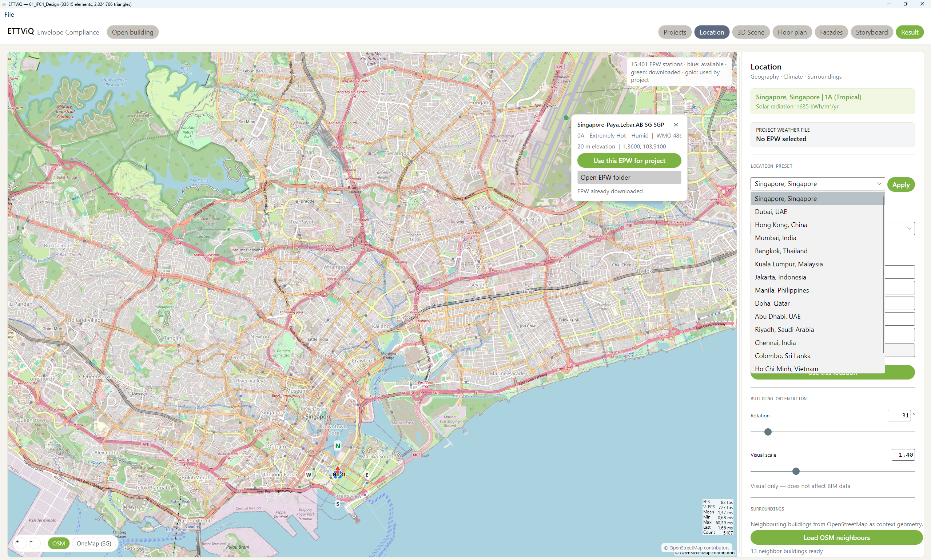The image size is (931, 560).
Task: Apply the selected location preset
Action: click(901, 184)
